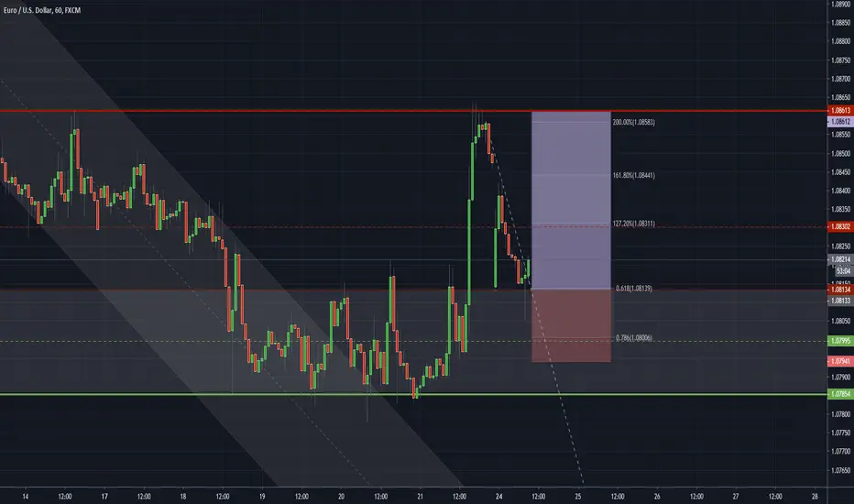Click the 24 date label on time axis
The image size is (854, 504).
point(498,497)
